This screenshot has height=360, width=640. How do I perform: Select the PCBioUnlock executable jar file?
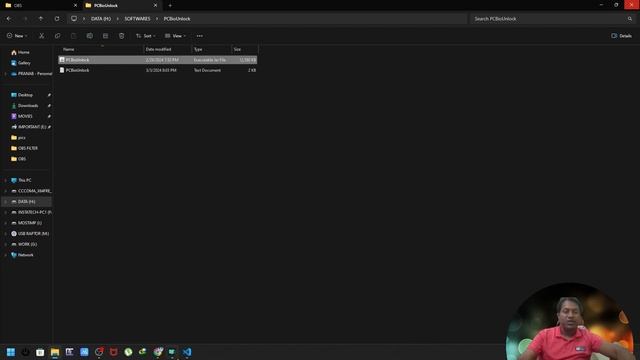[158, 60]
